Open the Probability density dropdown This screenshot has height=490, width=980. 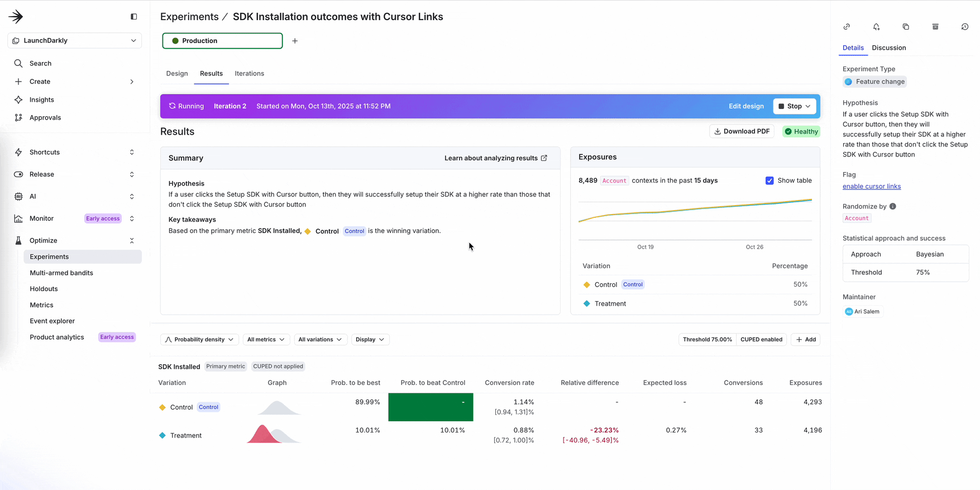(x=199, y=340)
